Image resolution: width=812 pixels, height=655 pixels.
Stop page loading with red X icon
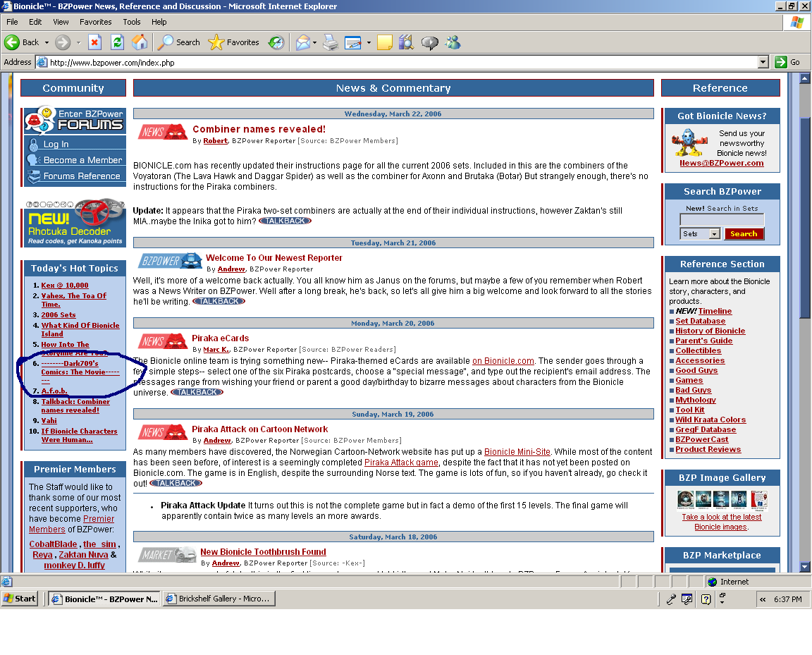[94, 42]
